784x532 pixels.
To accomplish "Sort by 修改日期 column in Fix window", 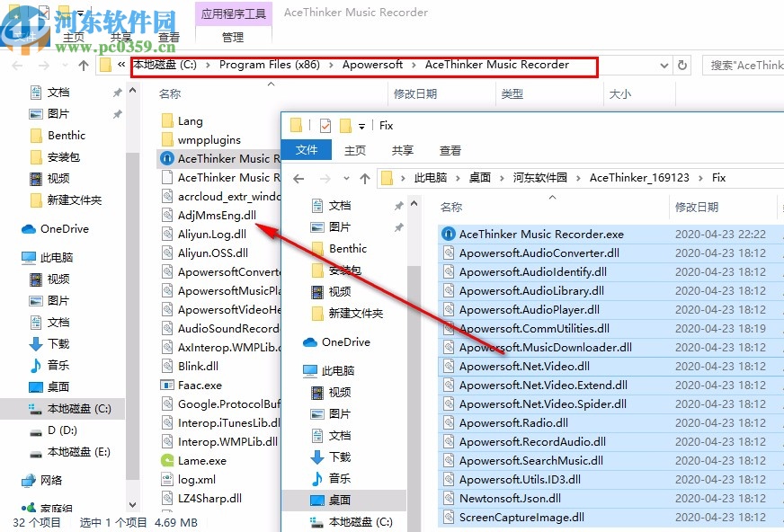I will tap(697, 208).
